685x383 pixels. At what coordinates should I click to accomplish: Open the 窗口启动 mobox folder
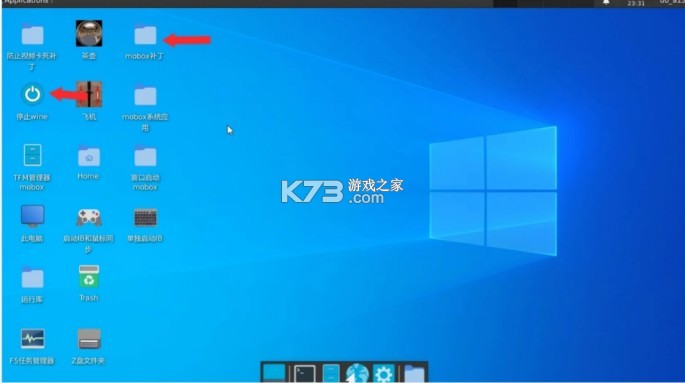(145, 157)
